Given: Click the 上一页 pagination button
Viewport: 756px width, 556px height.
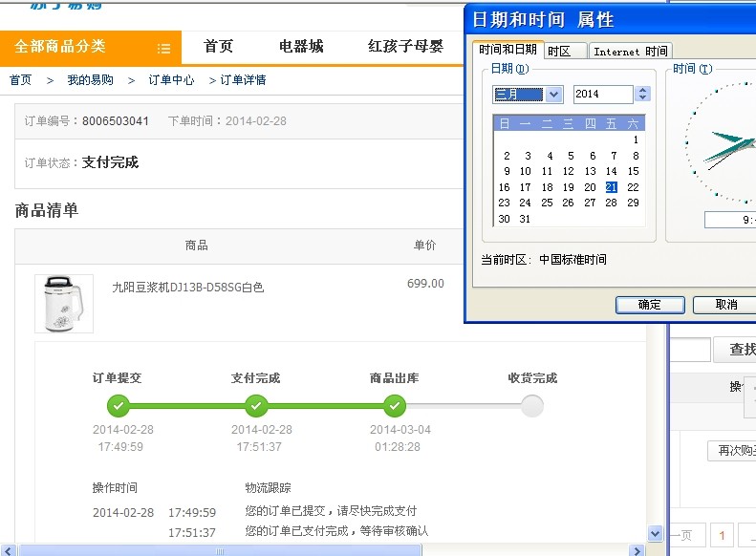Looking at the screenshot, I should point(687,535).
